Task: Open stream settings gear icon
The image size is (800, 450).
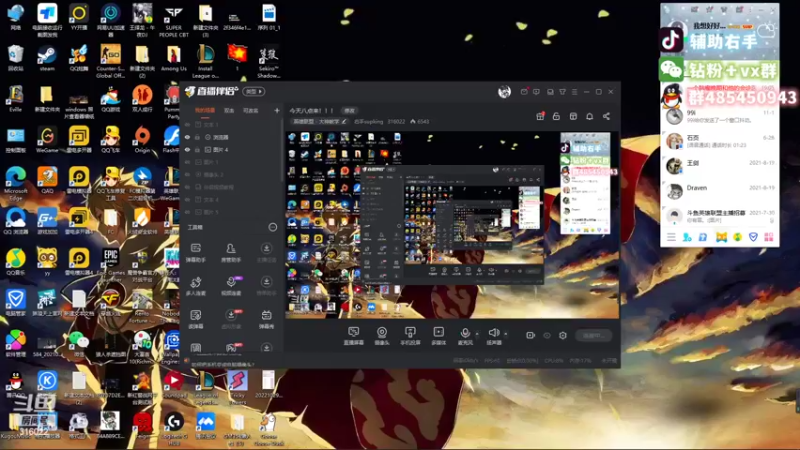Action: [x=563, y=335]
